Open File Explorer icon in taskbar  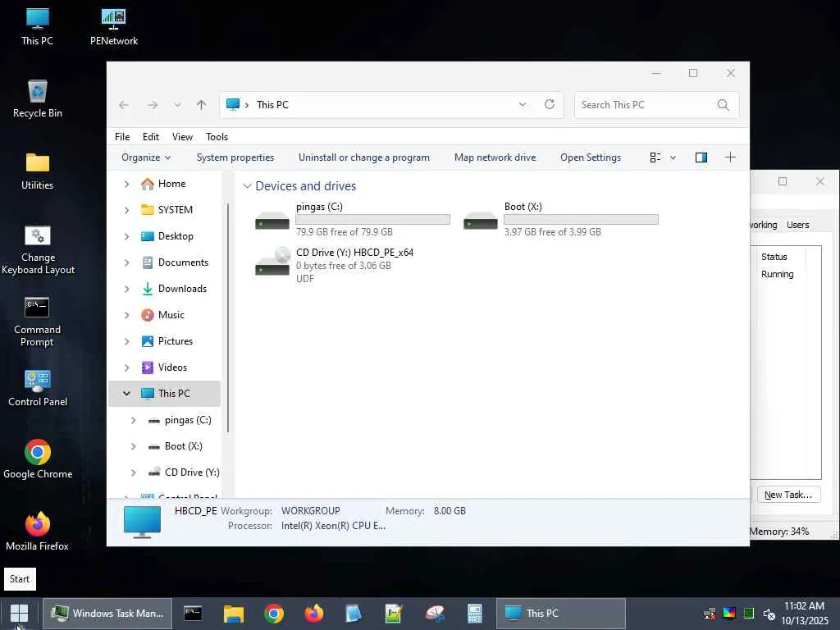[x=234, y=614]
